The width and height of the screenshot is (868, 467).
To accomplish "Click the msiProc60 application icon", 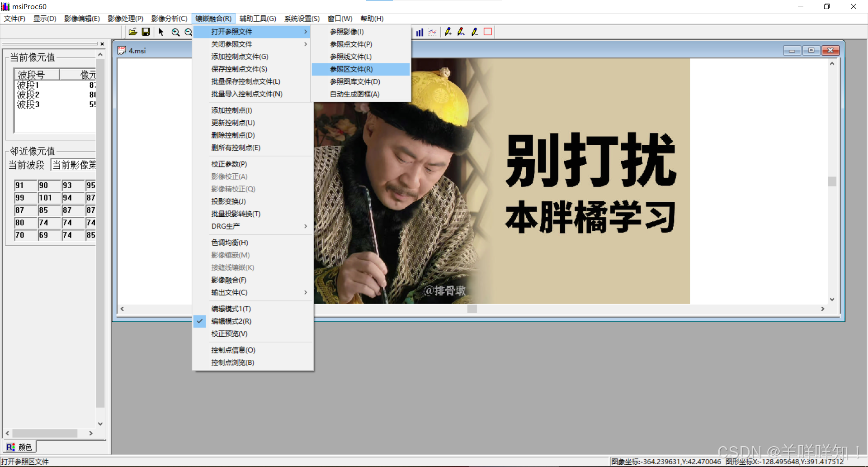I will (5, 6).
